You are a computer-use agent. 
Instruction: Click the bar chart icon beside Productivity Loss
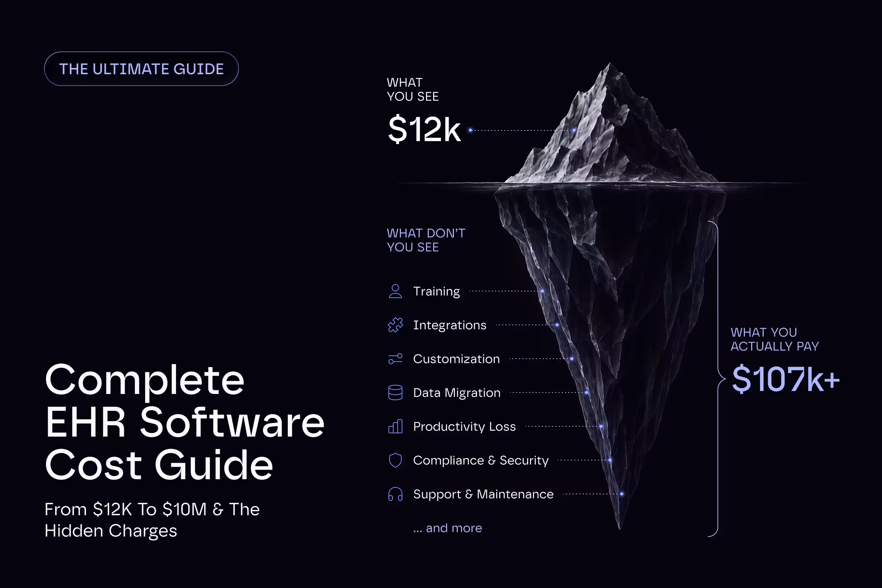[x=395, y=426]
